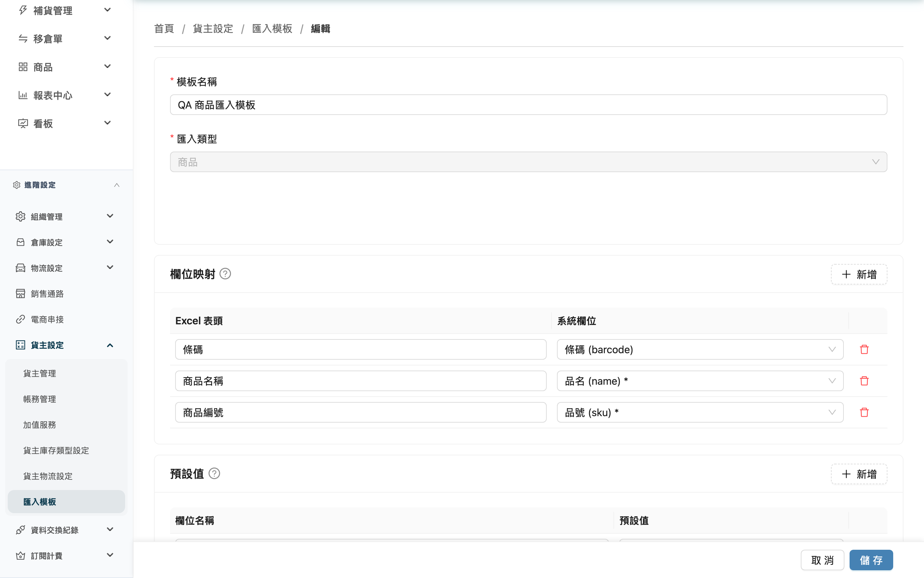Click the 移倉單 swap arrows icon

[23, 39]
